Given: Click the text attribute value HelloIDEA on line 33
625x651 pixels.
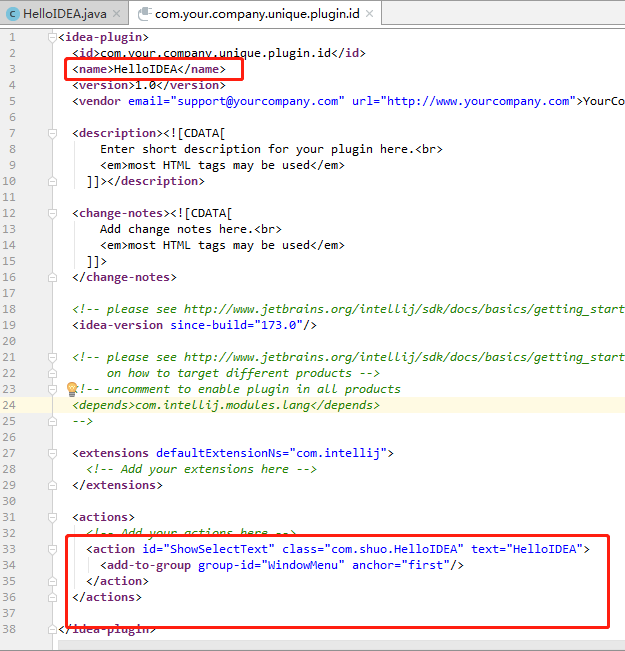Looking at the screenshot, I should tap(544, 549).
